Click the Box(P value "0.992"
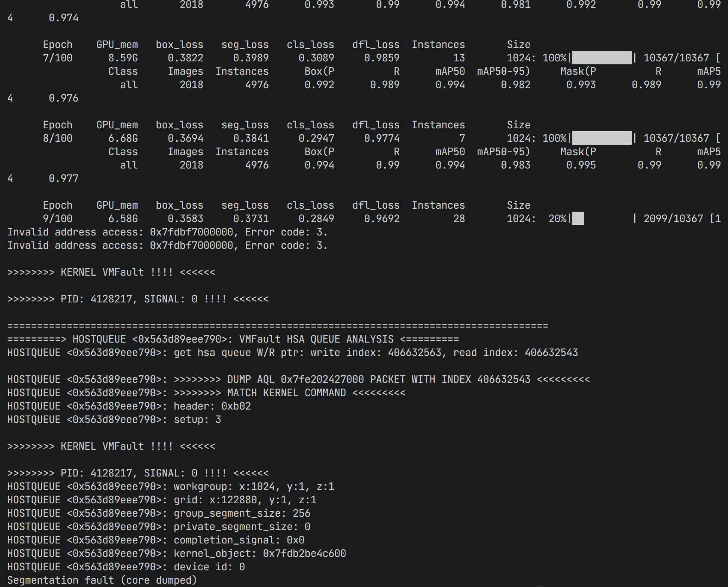The image size is (728, 587). 319,84
